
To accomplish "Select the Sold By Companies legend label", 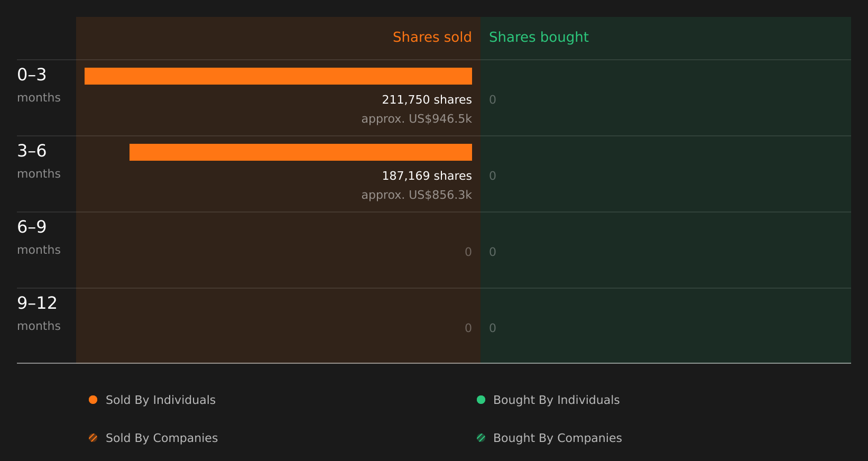I will [x=162, y=438].
